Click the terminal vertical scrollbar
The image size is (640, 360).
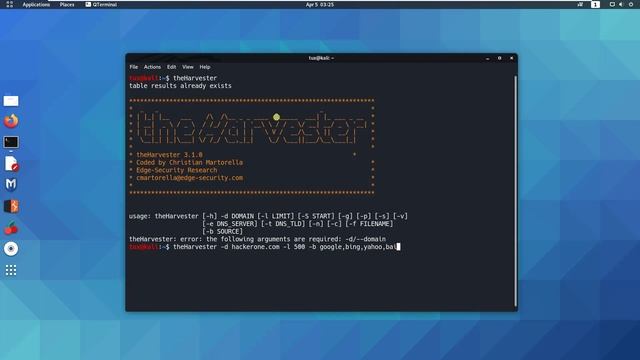(x=516, y=191)
